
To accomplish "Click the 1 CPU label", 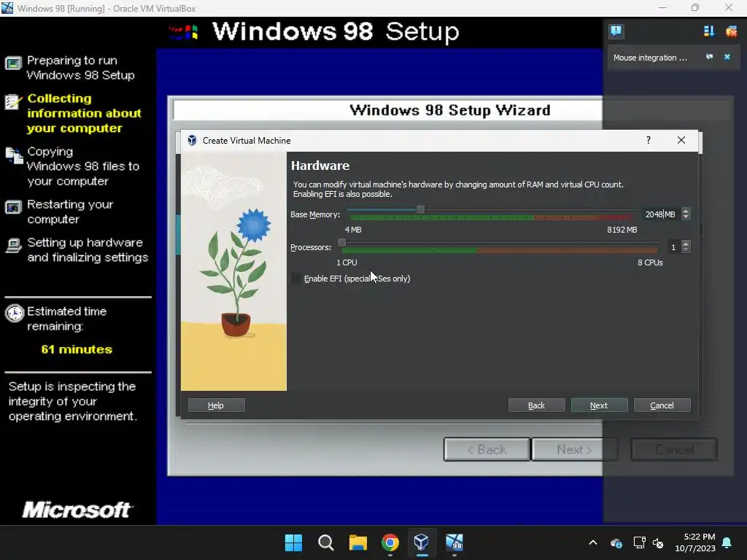I will pos(347,262).
